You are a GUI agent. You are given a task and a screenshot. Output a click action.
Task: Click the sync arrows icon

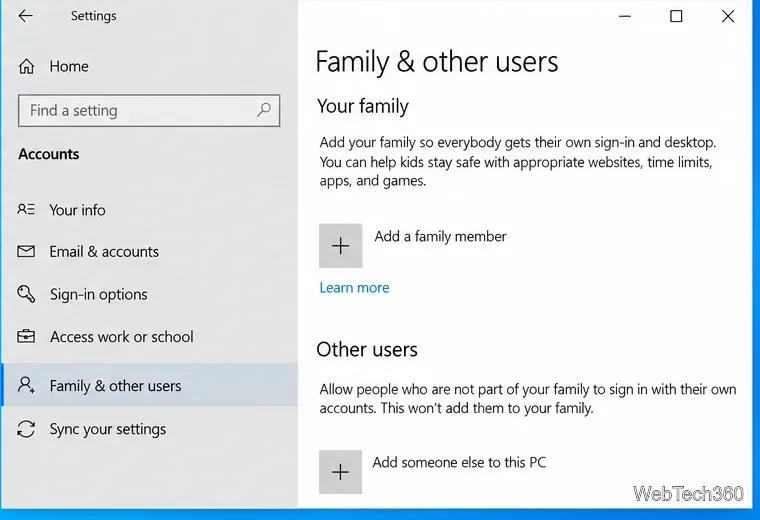click(26, 429)
